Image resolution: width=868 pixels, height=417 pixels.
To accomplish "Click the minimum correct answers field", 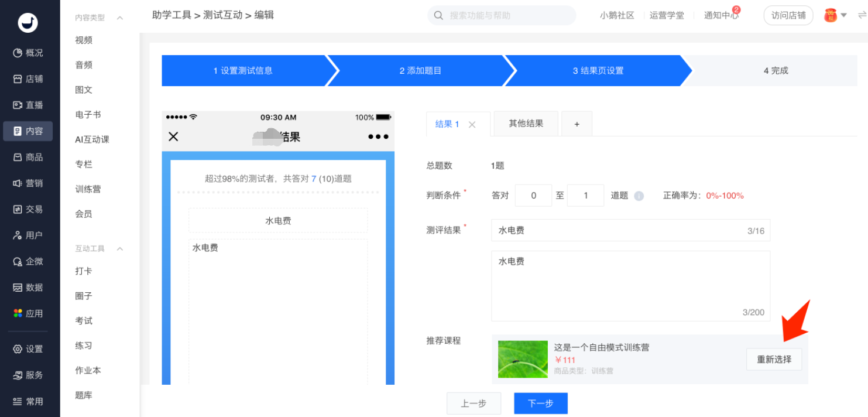I will tap(533, 196).
